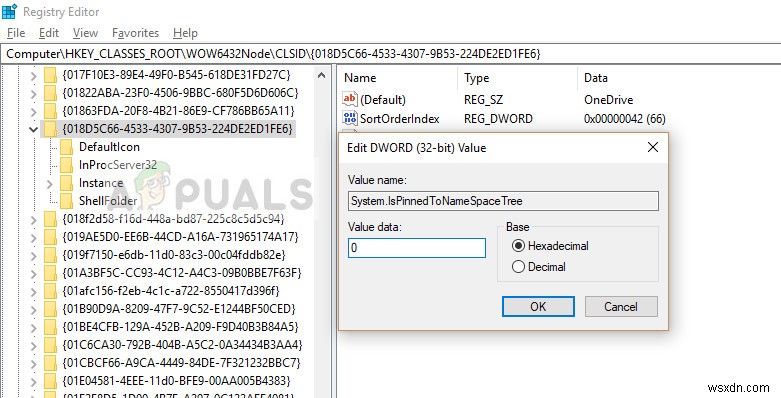This screenshot has width=781, height=398.
Task: Click the Registry Editor title bar icon
Action: 9,11
